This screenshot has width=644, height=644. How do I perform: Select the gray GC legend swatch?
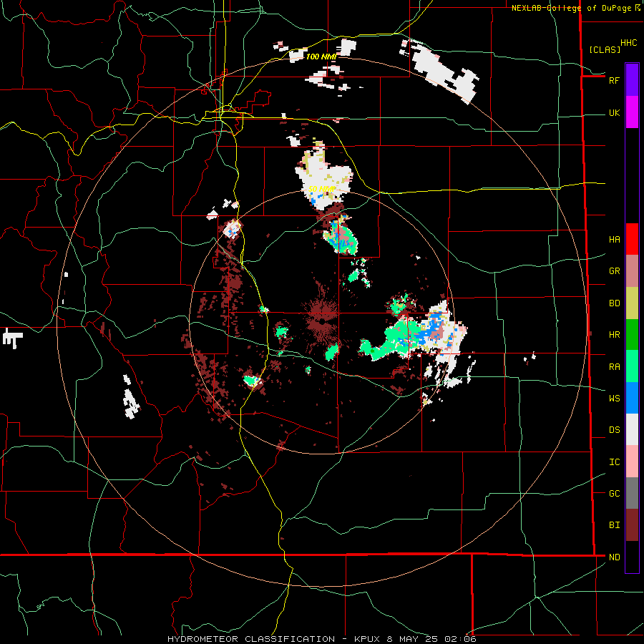(x=632, y=493)
